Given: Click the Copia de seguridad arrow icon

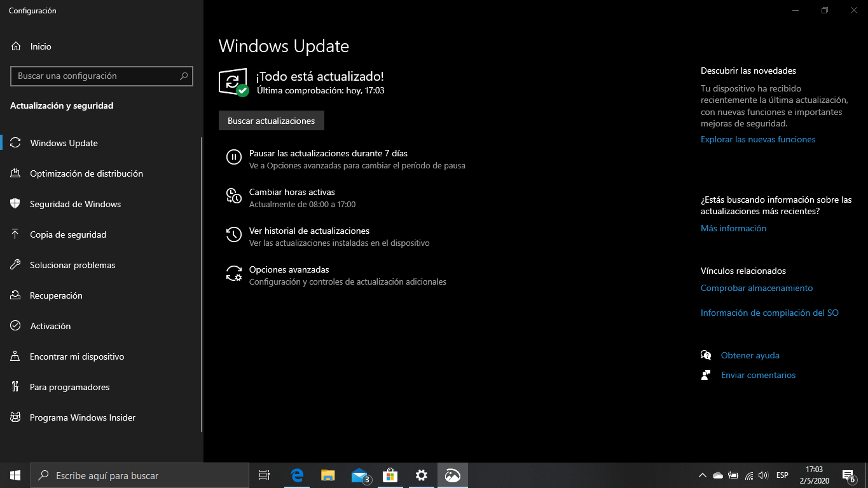Looking at the screenshot, I should pos(16,234).
